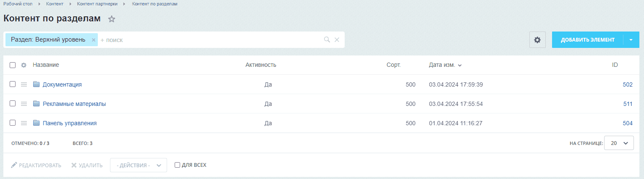Click the 'Удалить' button
The image size is (644, 179).
[x=87, y=165]
